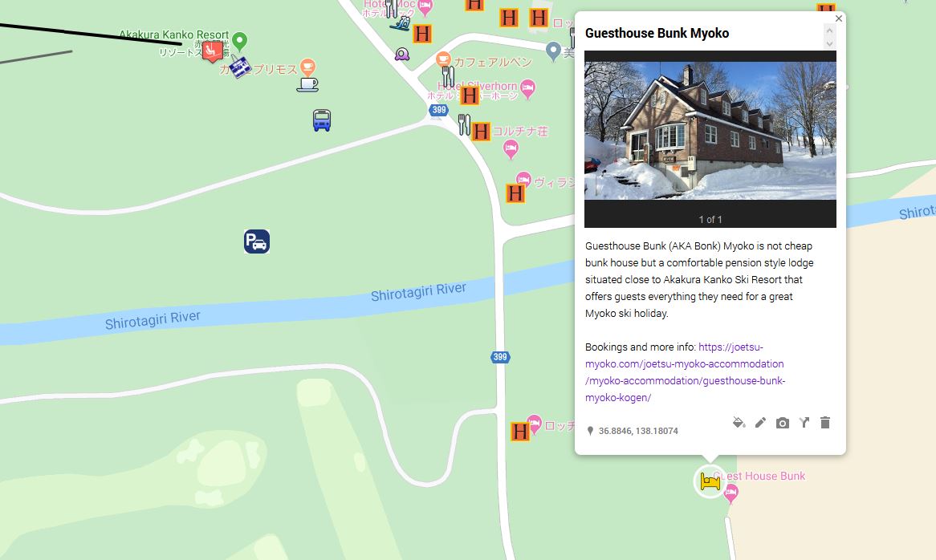936x560 pixels.
Task: Click the guesthouse photo thumbnail
Action: pyautogui.click(x=710, y=131)
